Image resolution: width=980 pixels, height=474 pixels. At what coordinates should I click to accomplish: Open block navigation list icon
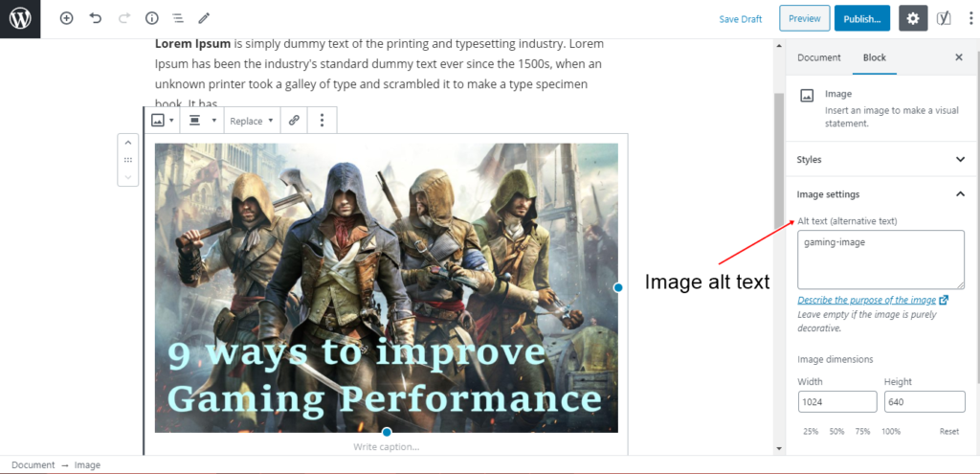pyautogui.click(x=178, y=19)
